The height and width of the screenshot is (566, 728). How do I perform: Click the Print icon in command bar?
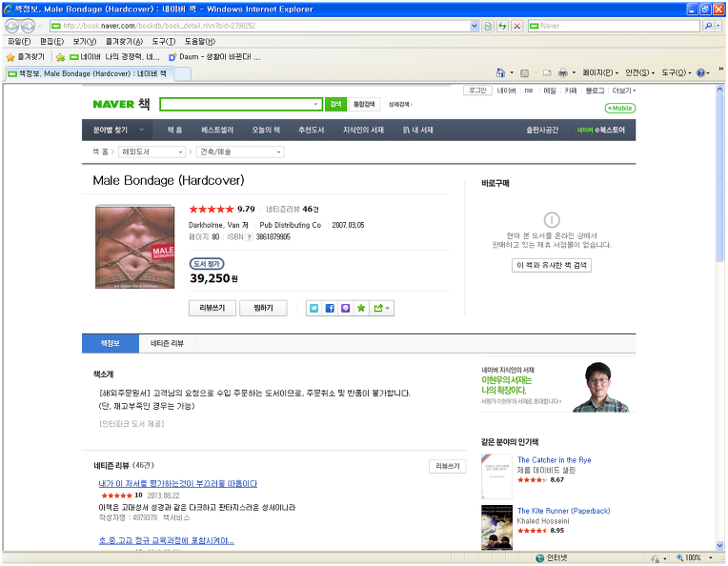pyautogui.click(x=563, y=73)
